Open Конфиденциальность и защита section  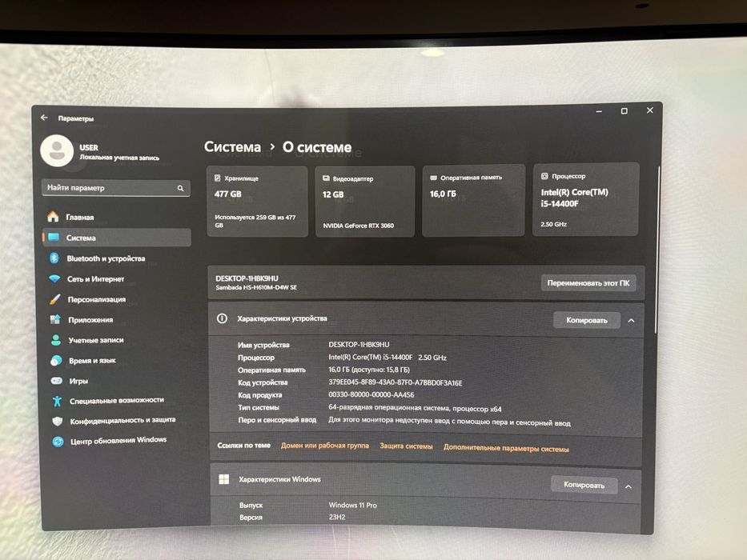click(123, 421)
